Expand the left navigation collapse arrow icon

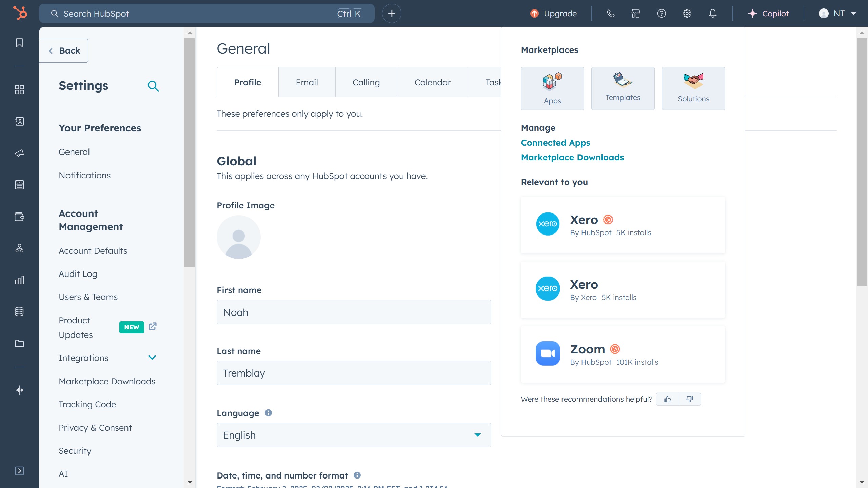(x=19, y=471)
